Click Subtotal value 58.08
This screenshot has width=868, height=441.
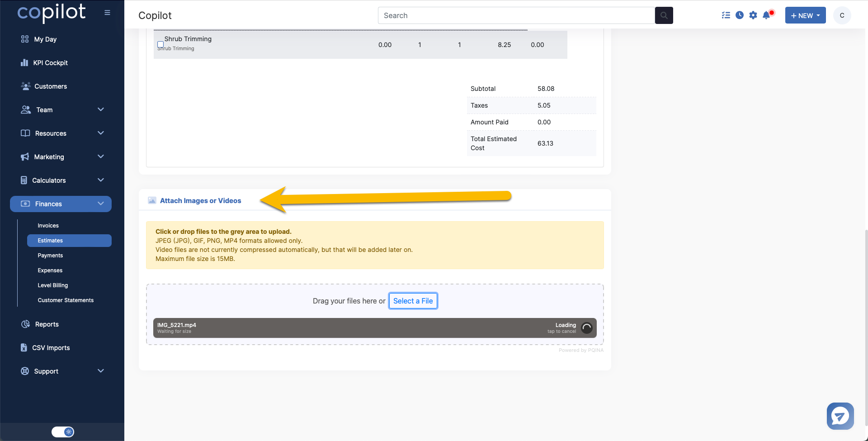click(546, 89)
